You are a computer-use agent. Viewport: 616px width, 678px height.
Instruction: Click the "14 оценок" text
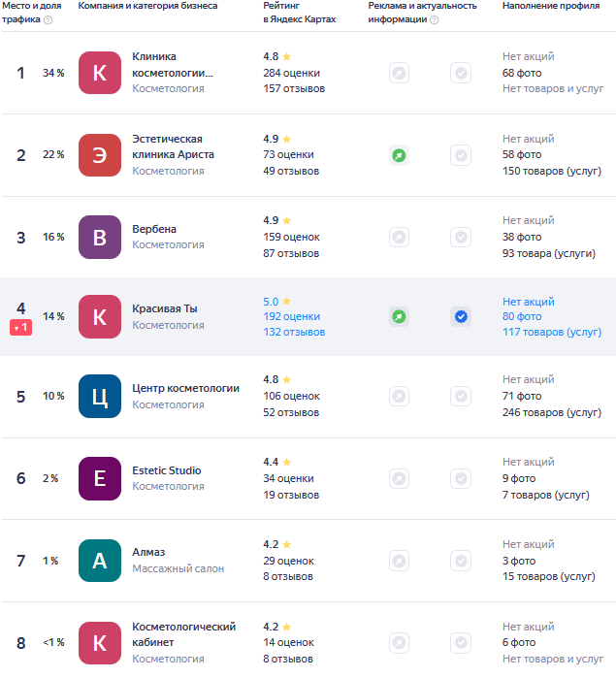288,642
